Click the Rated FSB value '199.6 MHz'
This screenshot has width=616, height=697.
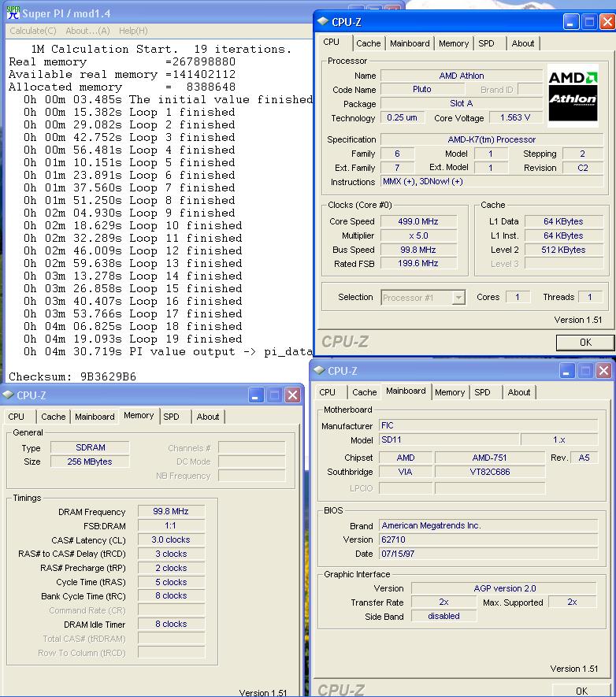click(x=418, y=264)
